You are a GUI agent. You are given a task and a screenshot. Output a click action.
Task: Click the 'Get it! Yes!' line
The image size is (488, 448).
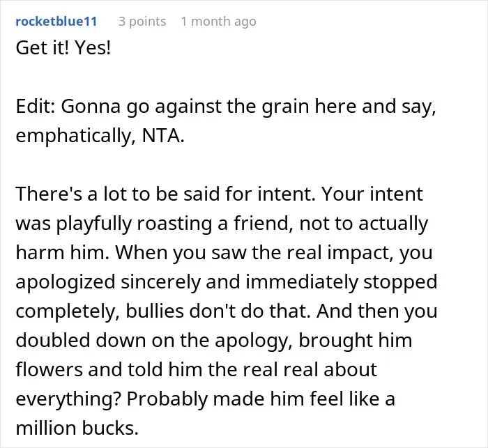pos(63,48)
